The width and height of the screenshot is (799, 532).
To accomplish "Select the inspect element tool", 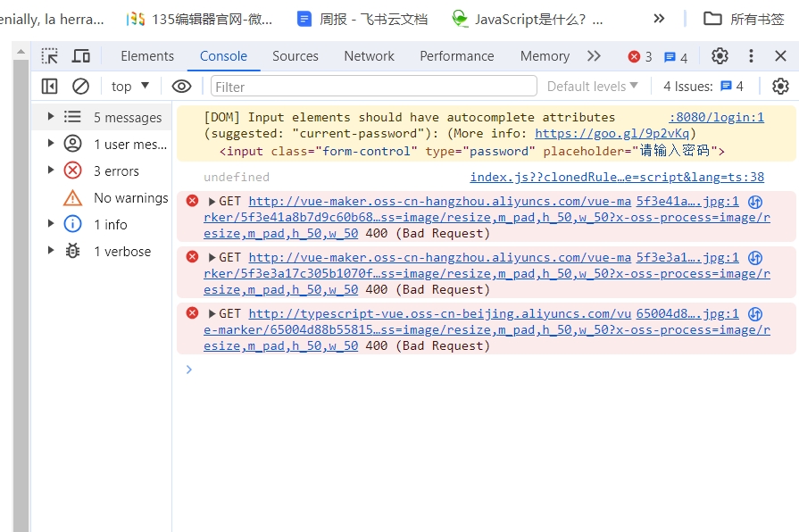I will 49,55.
